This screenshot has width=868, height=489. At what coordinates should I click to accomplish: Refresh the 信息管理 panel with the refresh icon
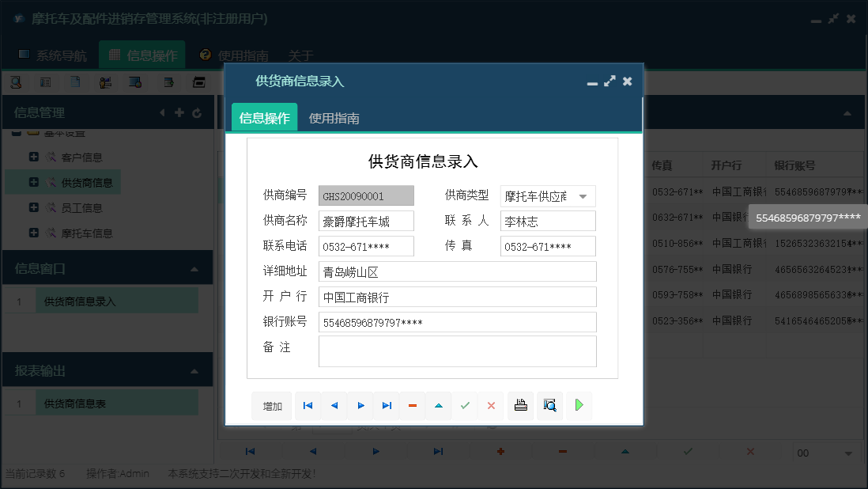coord(196,112)
